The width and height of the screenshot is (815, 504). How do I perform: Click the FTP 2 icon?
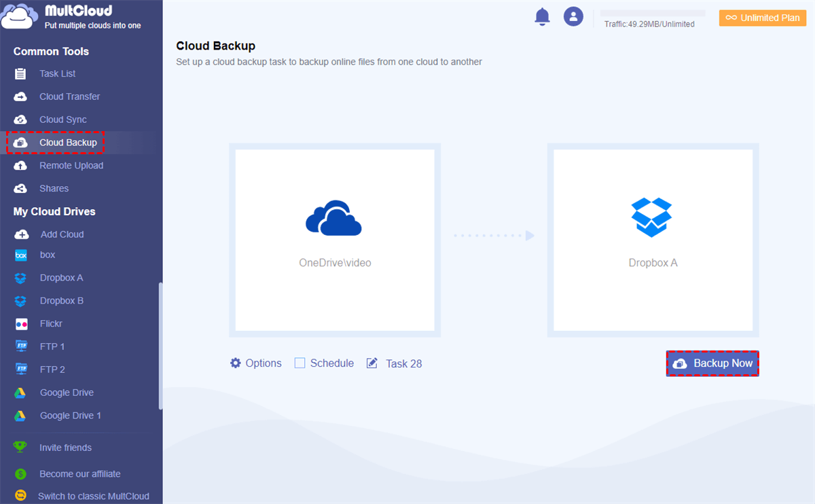coord(21,370)
